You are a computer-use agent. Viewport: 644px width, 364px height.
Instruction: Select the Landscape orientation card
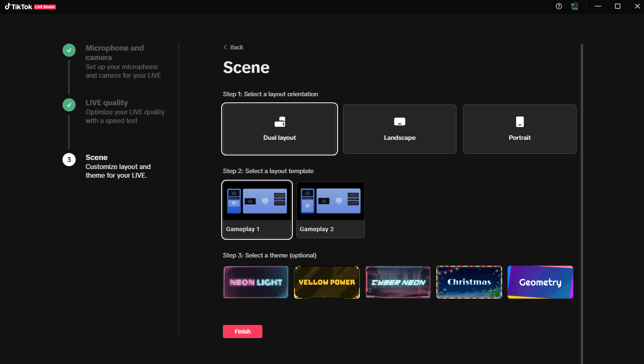pos(400,129)
